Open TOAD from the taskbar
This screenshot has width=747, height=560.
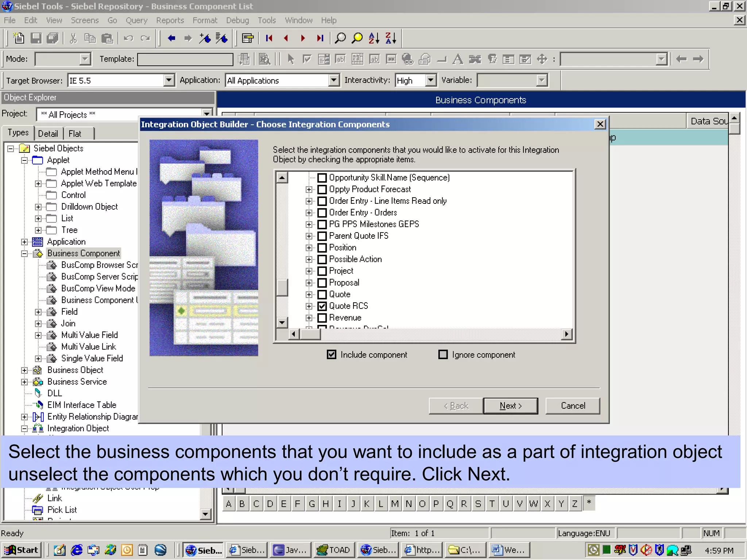click(x=334, y=550)
